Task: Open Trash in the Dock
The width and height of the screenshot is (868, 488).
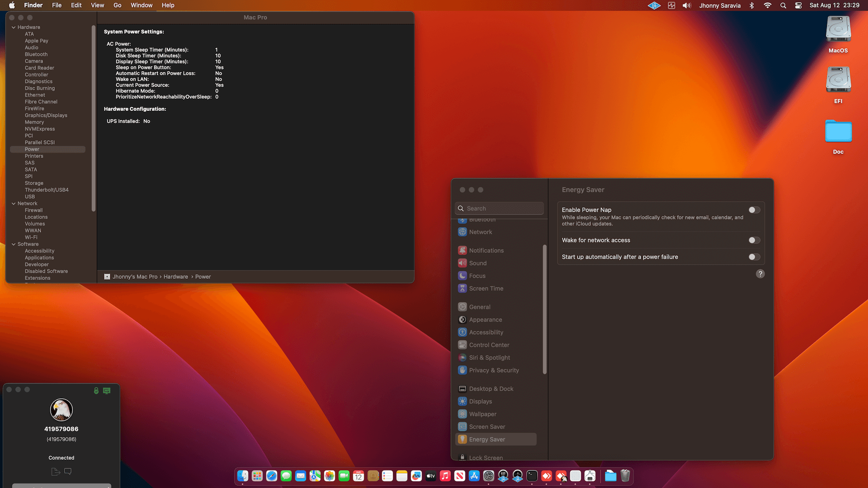Action: 625,476
